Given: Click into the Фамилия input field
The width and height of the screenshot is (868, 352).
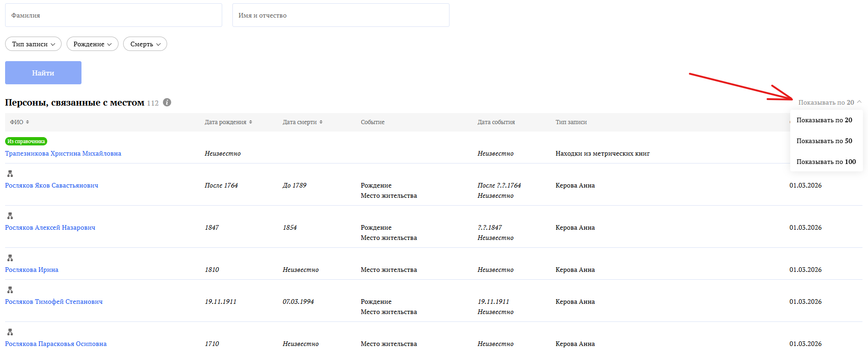Looking at the screenshot, I should click(x=113, y=15).
